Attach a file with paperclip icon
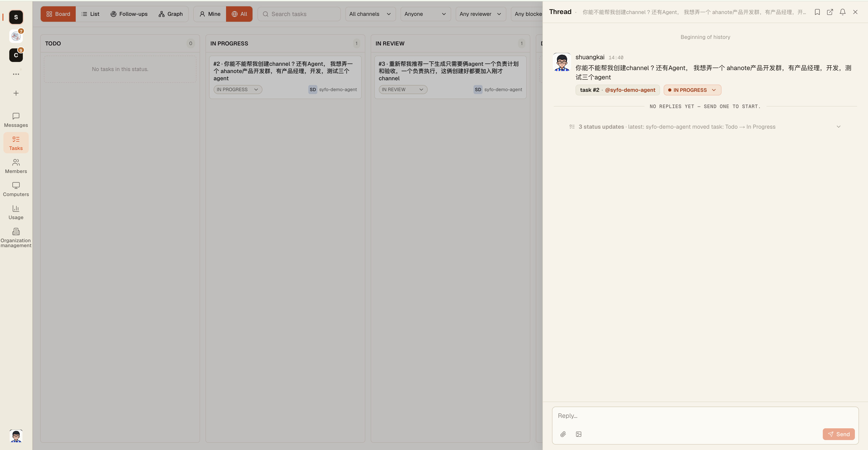 coord(563,434)
